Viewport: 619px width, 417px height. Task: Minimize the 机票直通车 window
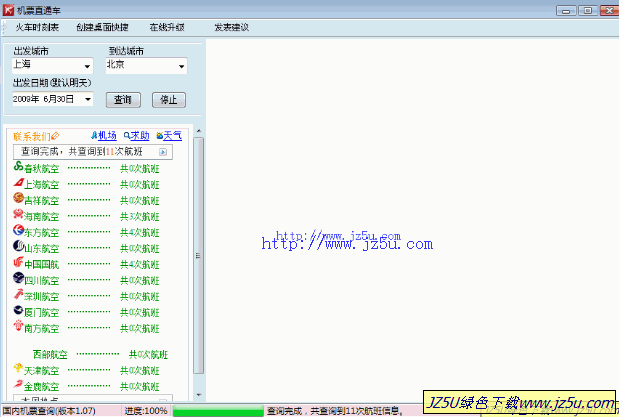click(x=566, y=11)
